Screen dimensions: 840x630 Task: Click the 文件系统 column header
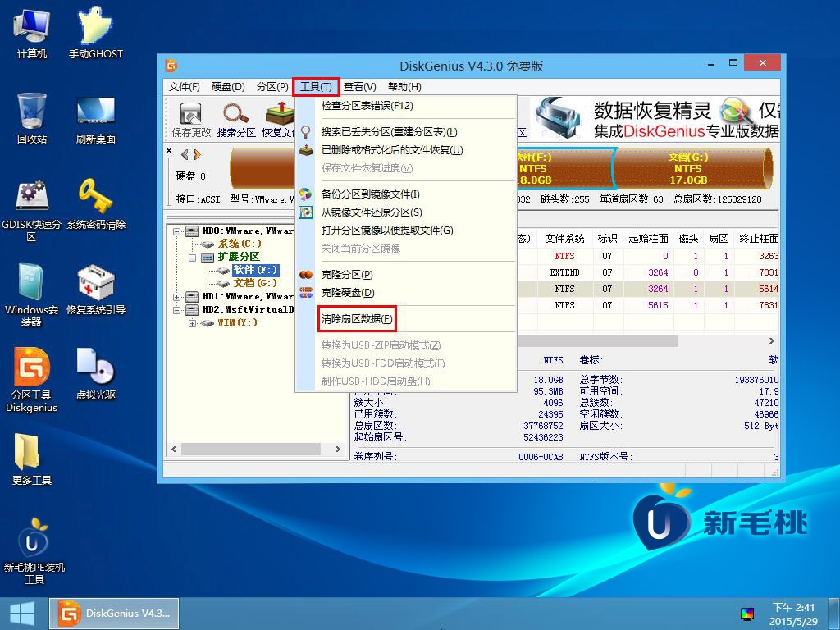pyautogui.click(x=564, y=239)
